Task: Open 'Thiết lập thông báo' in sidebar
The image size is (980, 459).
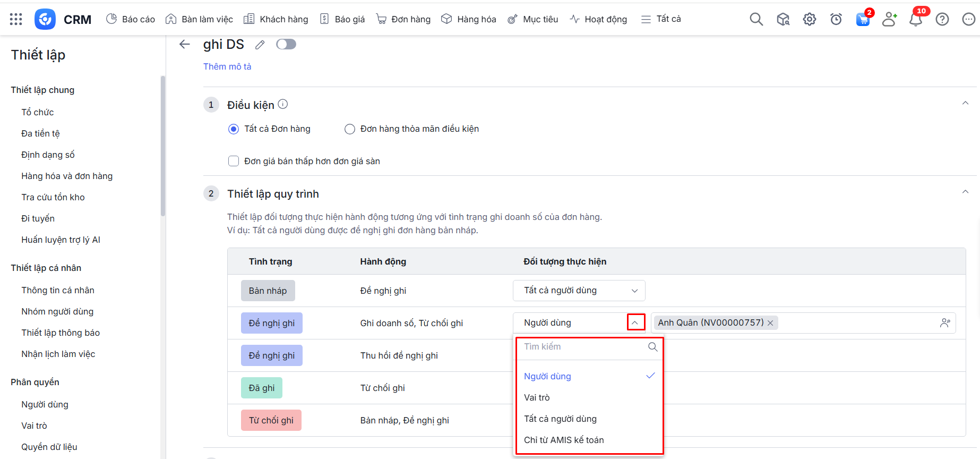Action: (x=61, y=333)
